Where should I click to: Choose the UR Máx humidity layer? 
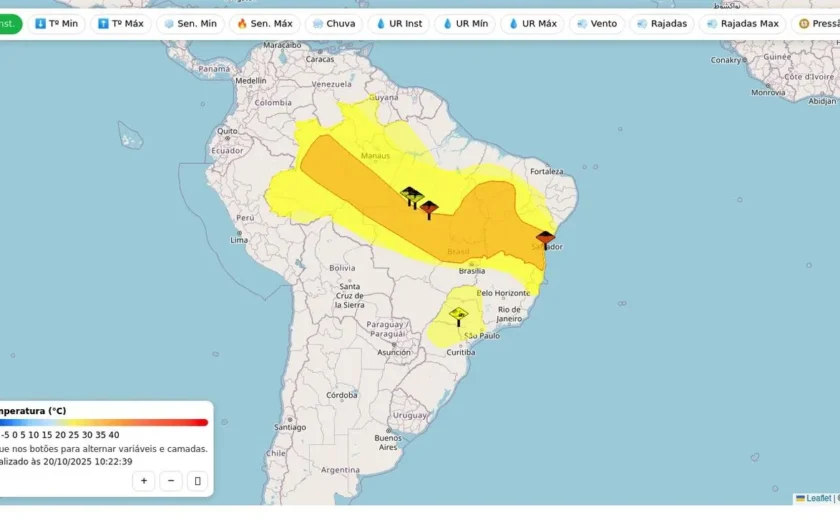pyautogui.click(x=532, y=24)
